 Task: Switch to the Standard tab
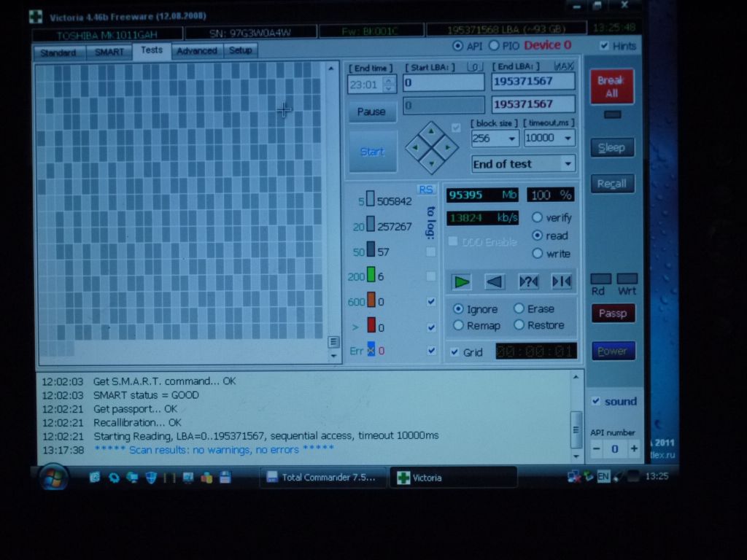coord(58,52)
